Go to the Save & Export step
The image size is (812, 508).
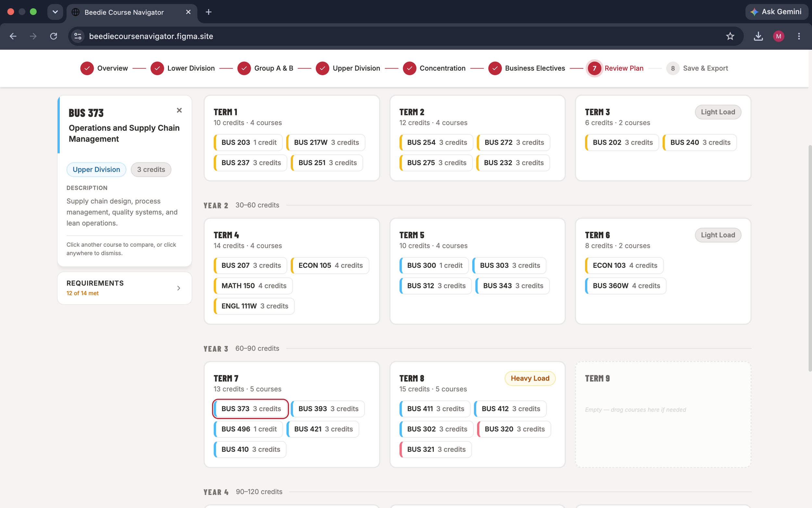697,68
